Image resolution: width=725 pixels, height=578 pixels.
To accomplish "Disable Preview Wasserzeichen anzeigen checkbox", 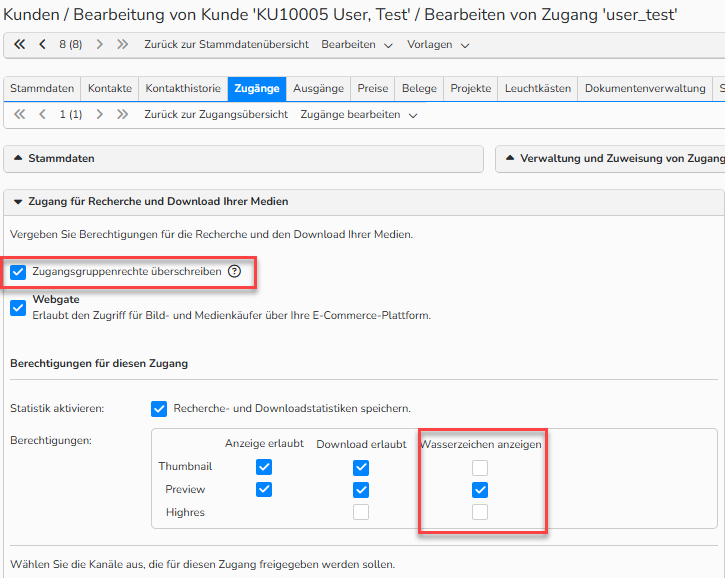I will click(480, 490).
